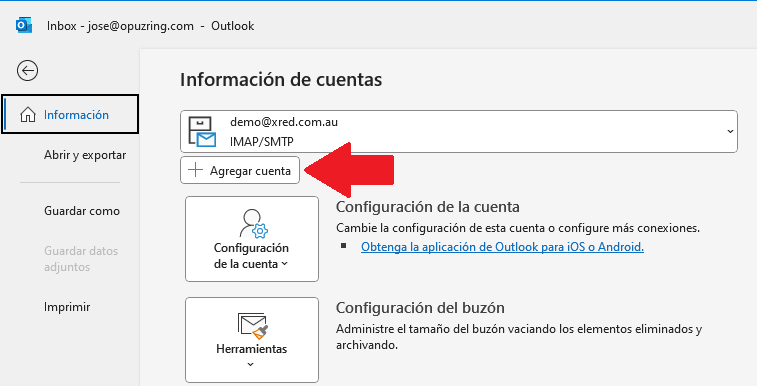
Task: Click the Configuración de la cuenta heading text
Action: [428, 207]
